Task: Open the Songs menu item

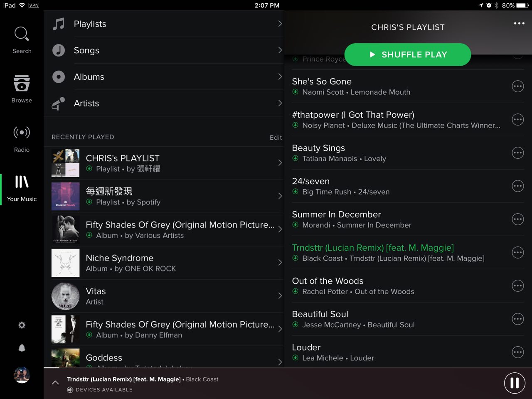Action: [x=164, y=50]
